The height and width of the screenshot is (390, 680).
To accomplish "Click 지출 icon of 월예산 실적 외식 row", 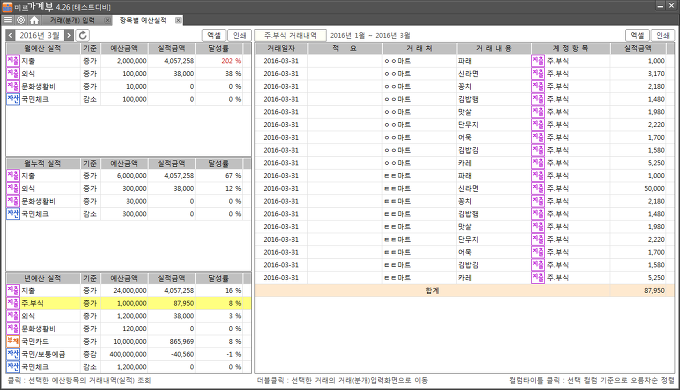I will click(x=13, y=74).
